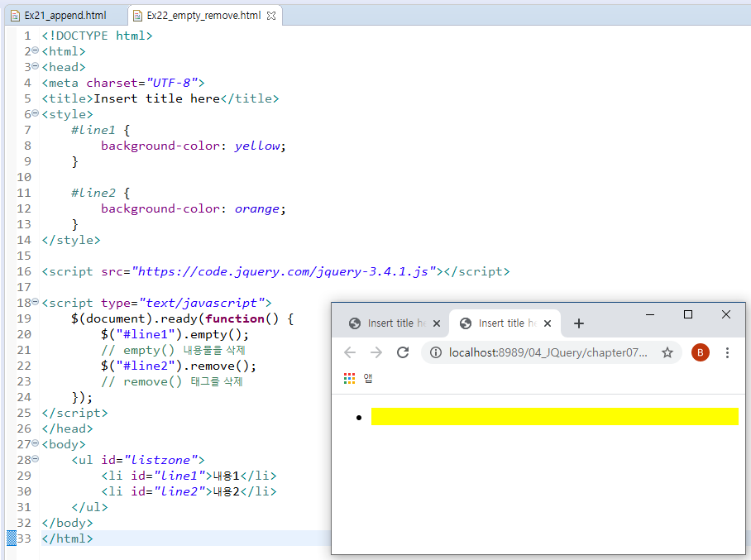This screenshot has height=560, width=751.
Task: Click 'orange' value on line 12
Action: pos(257,208)
